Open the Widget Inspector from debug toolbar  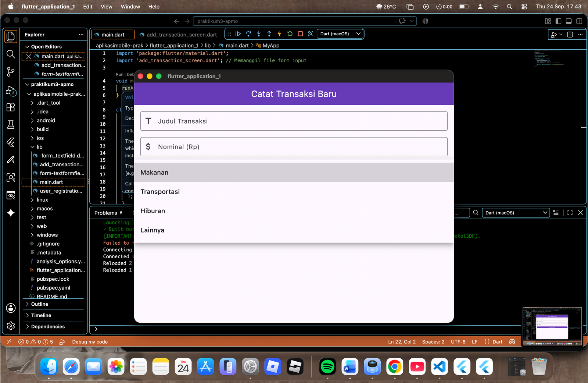click(x=311, y=34)
